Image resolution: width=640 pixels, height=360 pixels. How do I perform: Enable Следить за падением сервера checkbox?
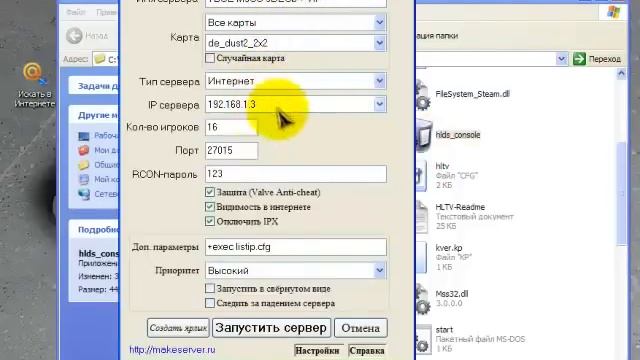210,303
